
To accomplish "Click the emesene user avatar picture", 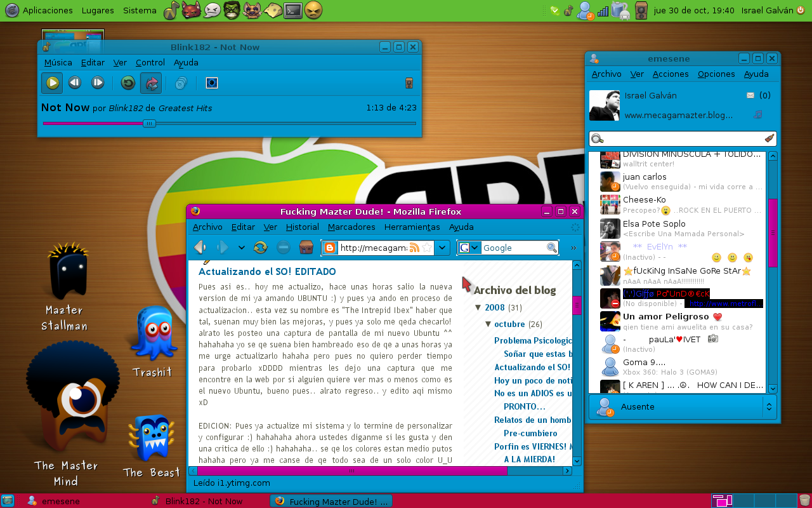I will pyautogui.click(x=605, y=105).
